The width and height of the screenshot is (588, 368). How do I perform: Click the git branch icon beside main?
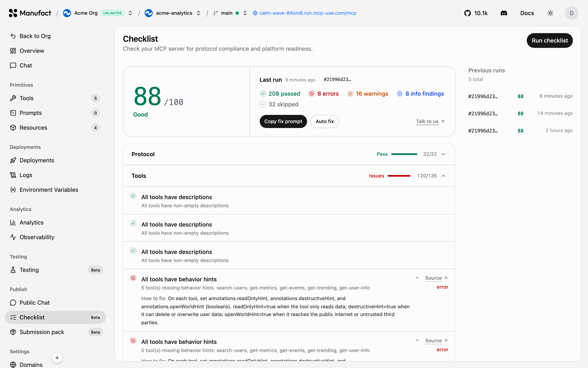coord(216,13)
